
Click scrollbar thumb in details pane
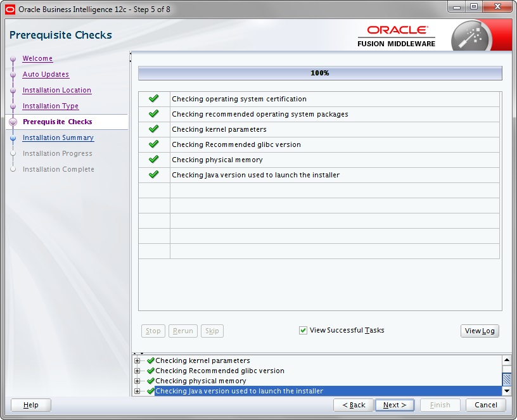pos(506,379)
